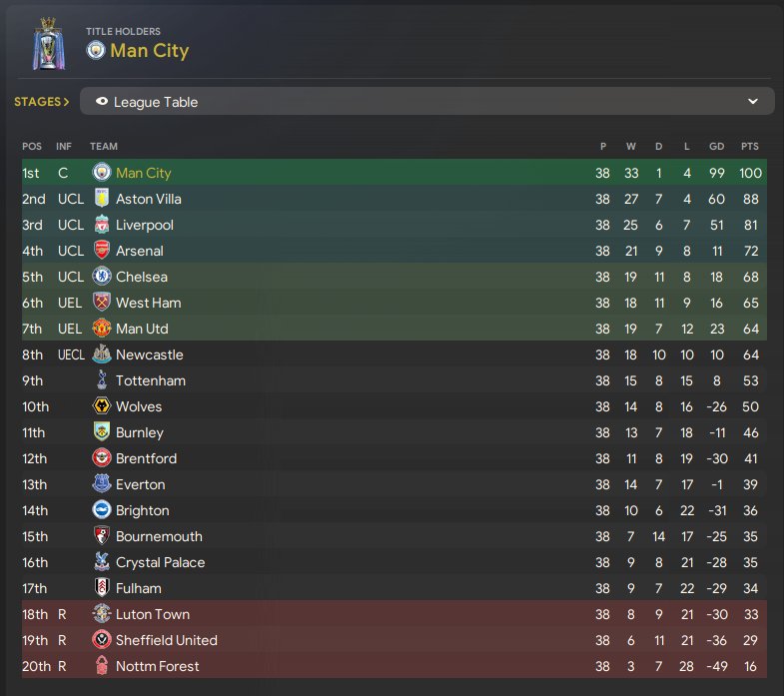Sort table by PTS column header

coord(749,147)
